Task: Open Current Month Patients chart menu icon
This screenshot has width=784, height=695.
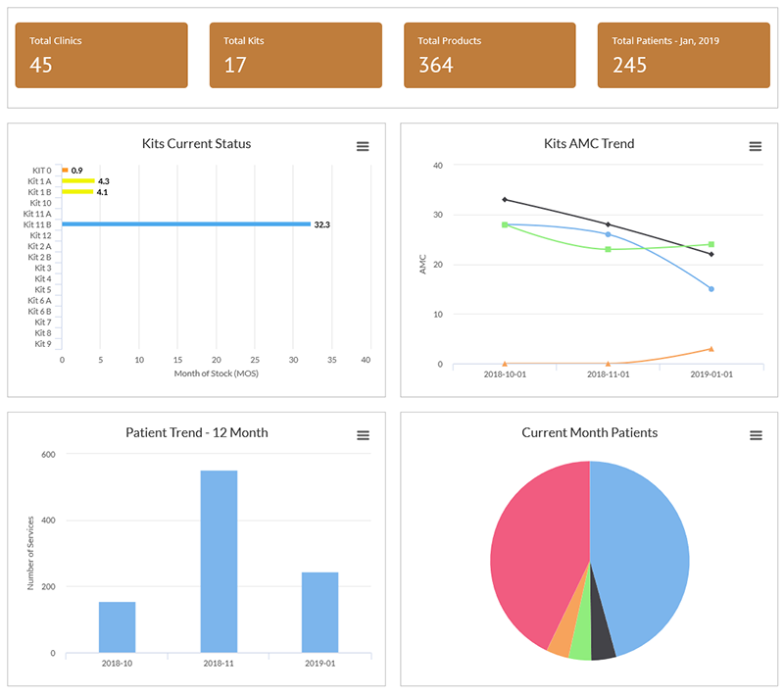Action: (x=755, y=435)
